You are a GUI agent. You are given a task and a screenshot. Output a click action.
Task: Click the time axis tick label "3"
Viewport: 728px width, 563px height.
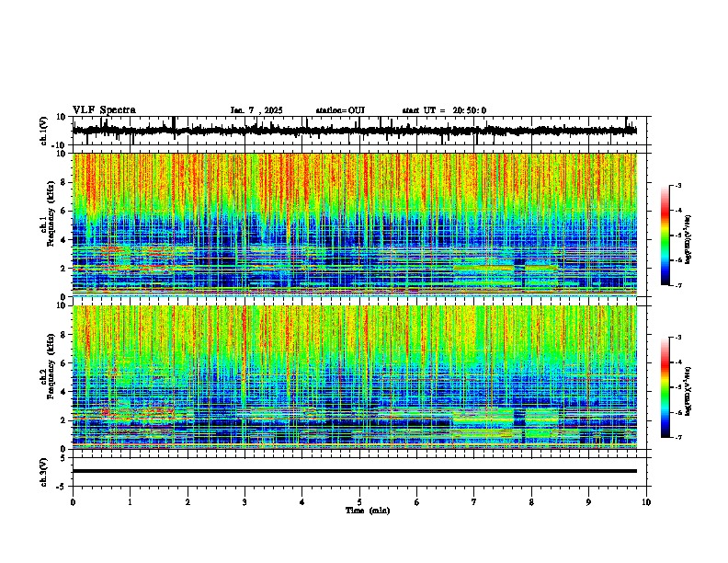click(245, 502)
